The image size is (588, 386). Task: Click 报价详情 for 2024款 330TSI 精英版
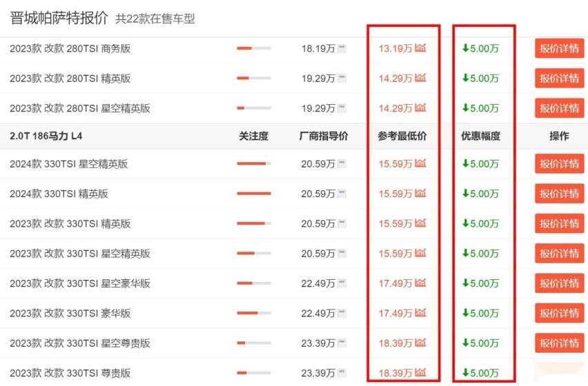[x=560, y=194]
